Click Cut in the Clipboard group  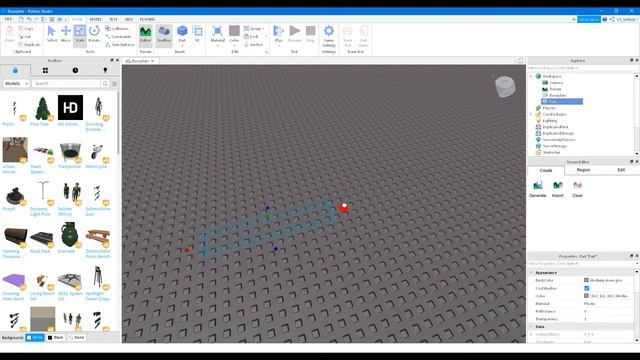click(25, 37)
